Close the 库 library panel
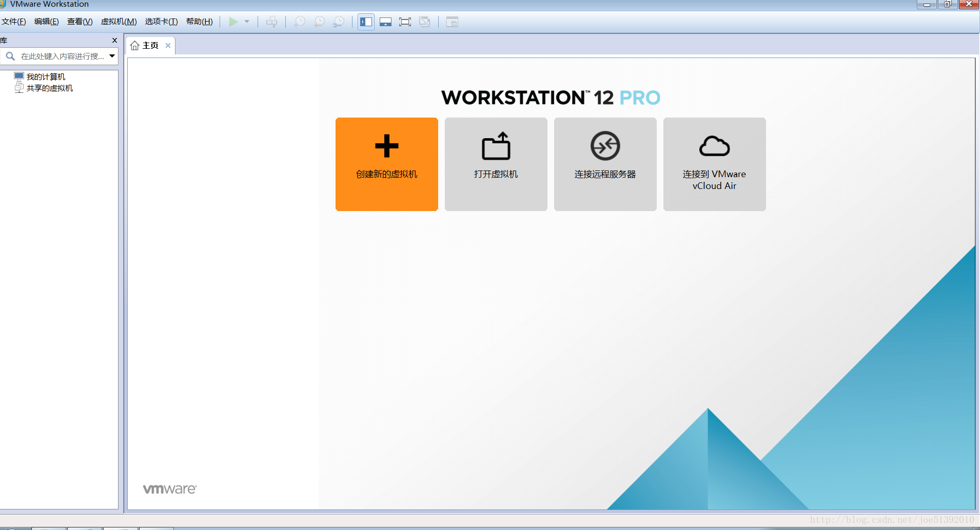The height and width of the screenshot is (530, 980). (114, 40)
